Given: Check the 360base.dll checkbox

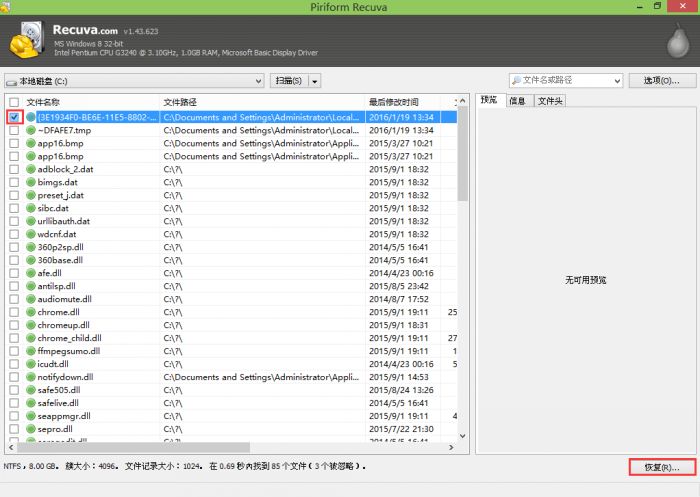Looking at the screenshot, I should (14, 260).
